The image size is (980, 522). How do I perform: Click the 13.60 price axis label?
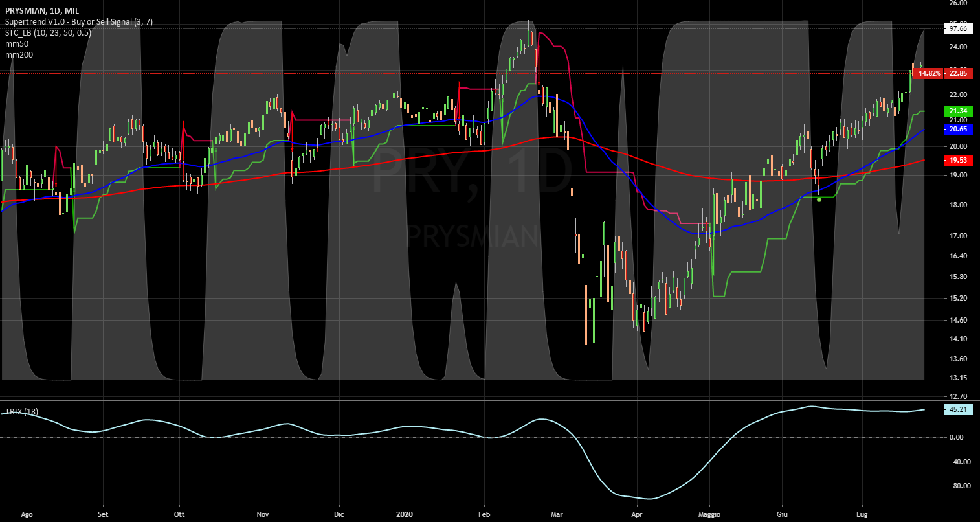(958, 359)
